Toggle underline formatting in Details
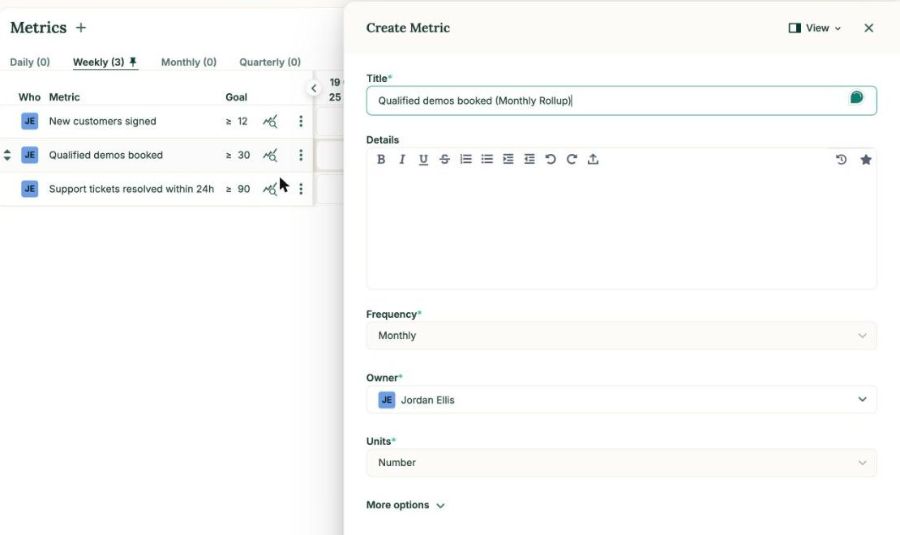 click(423, 160)
